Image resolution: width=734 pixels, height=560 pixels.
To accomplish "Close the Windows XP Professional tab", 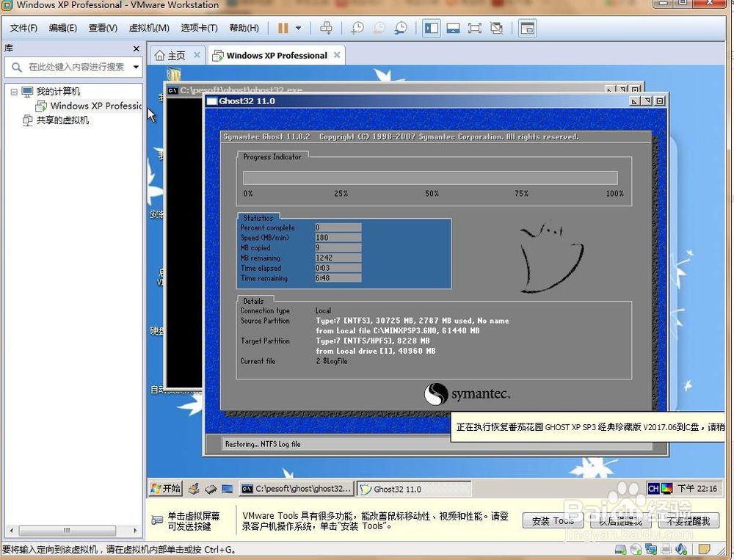I will tap(337, 55).
